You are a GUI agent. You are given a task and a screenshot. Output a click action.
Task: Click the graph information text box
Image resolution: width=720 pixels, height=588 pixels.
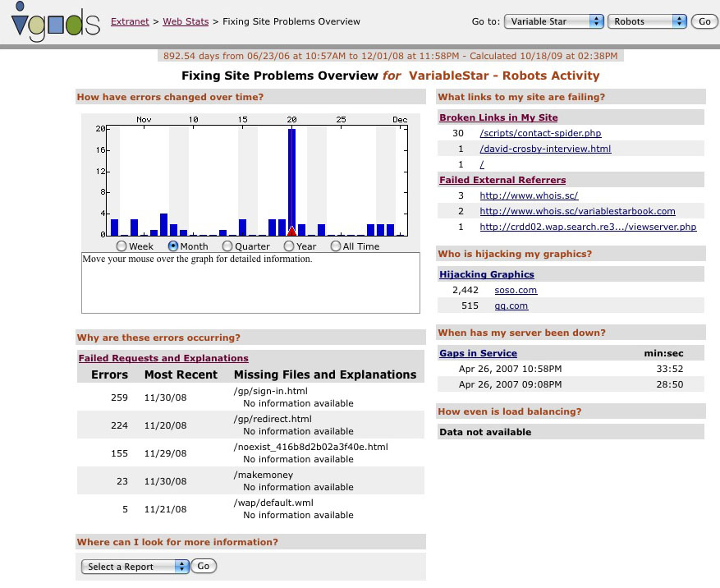(x=250, y=283)
